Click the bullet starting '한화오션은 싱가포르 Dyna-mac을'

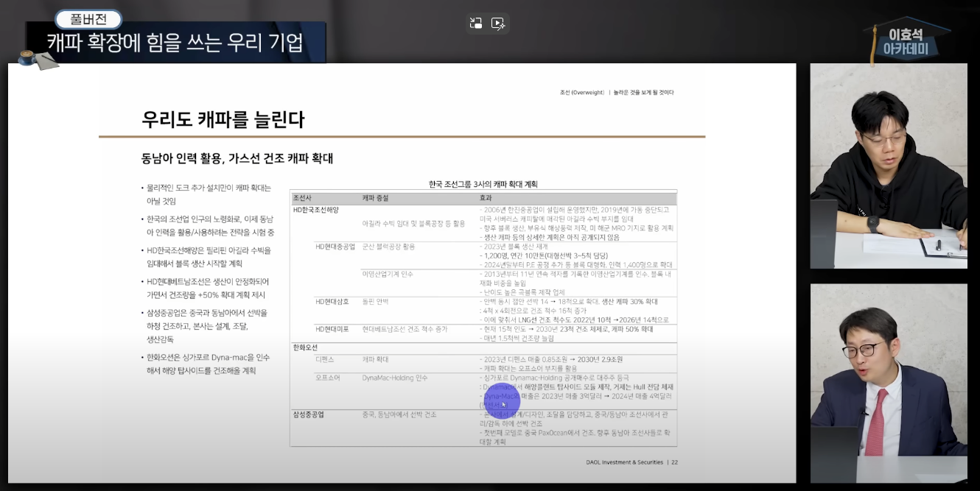tap(207, 364)
